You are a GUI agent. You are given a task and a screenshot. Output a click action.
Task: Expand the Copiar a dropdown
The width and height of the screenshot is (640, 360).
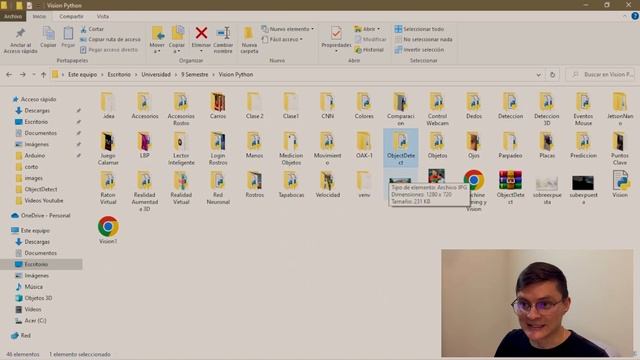[177, 51]
